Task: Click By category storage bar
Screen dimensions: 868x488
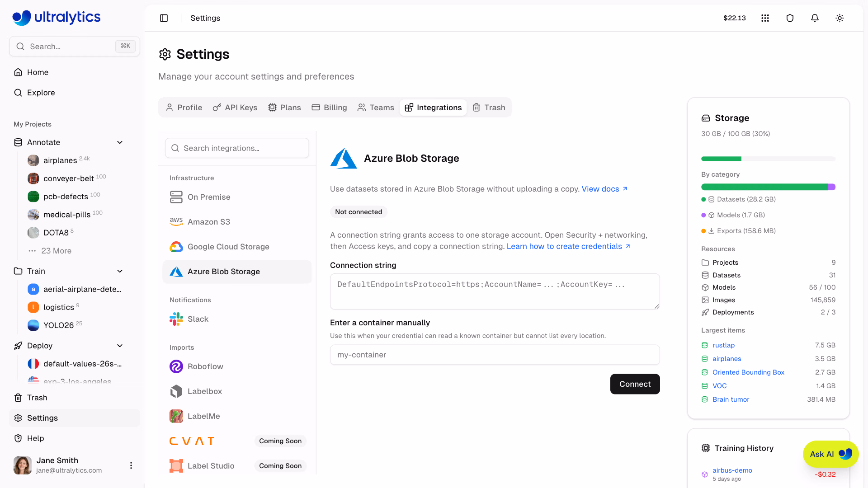Action: click(x=768, y=187)
